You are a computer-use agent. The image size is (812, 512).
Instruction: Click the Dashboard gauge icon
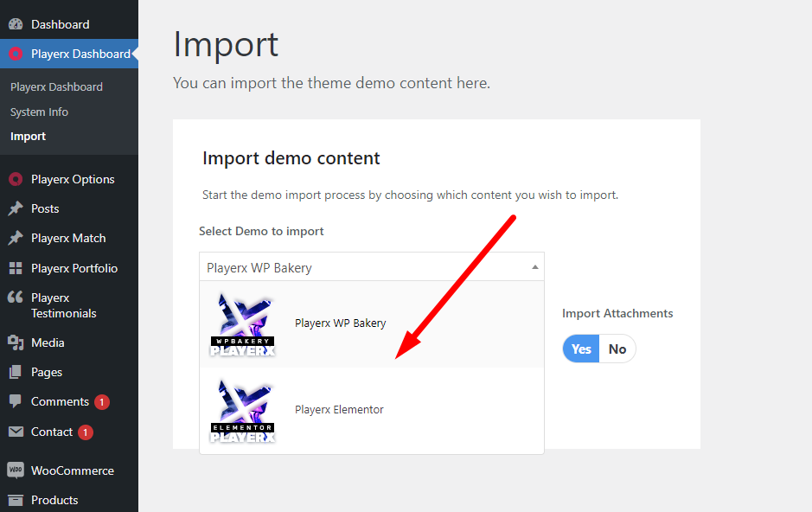click(x=16, y=24)
